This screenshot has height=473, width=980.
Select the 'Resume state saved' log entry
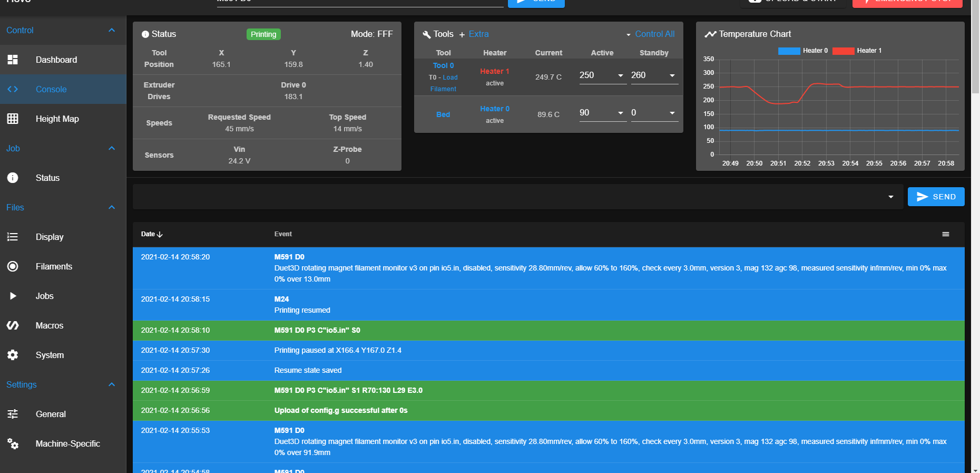coord(548,370)
